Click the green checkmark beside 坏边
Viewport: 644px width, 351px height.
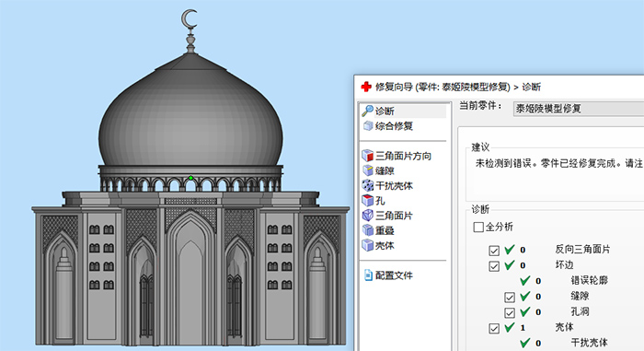point(510,265)
